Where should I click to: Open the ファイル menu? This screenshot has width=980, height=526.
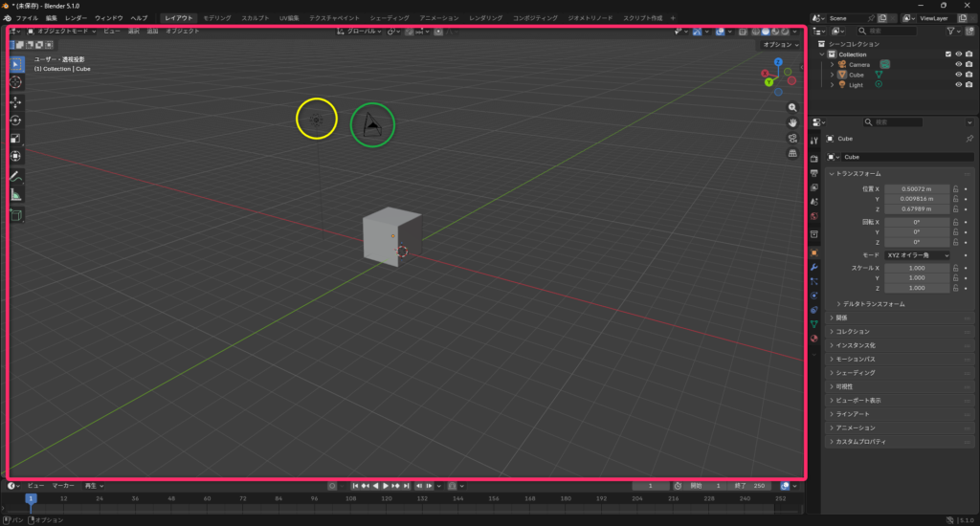tap(27, 18)
